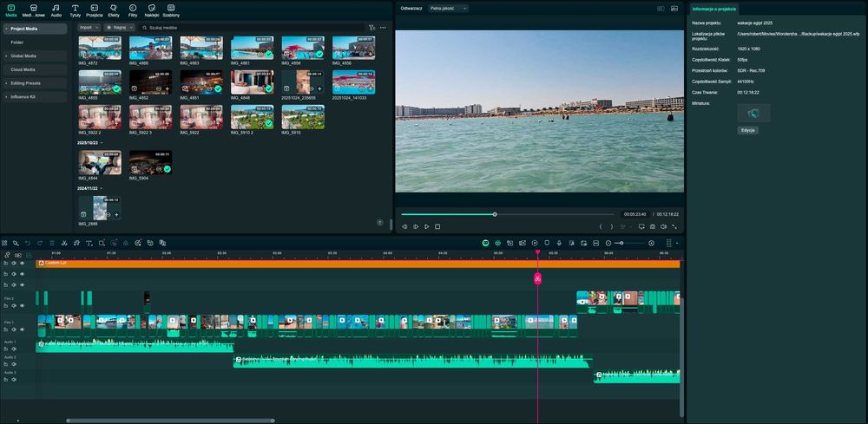
Task: Switch to the Tytuły tab
Action: click(x=76, y=10)
